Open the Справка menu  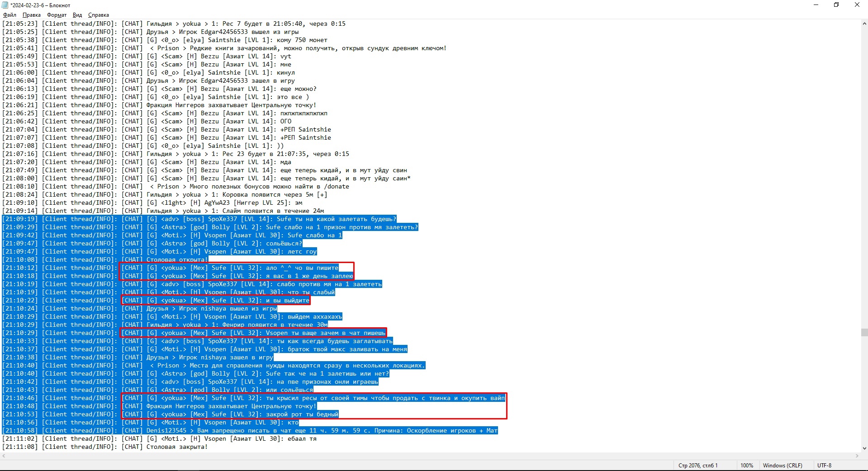point(98,15)
